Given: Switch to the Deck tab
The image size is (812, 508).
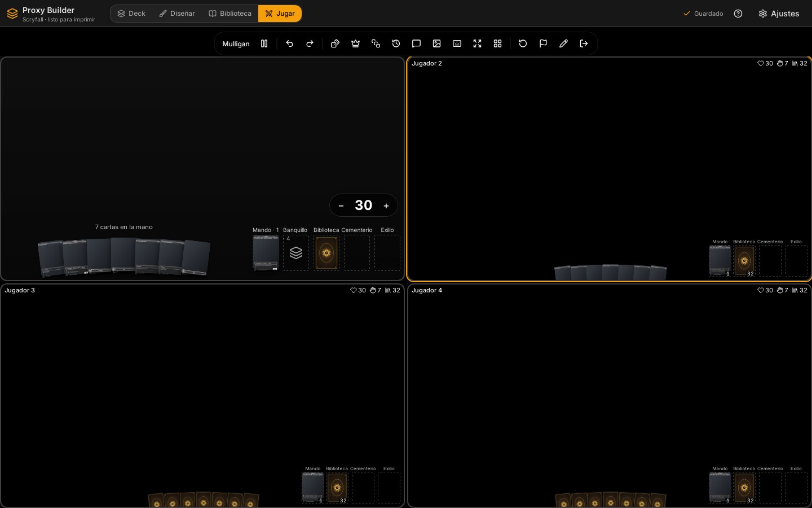Looking at the screenshot, I should point(131,14).
